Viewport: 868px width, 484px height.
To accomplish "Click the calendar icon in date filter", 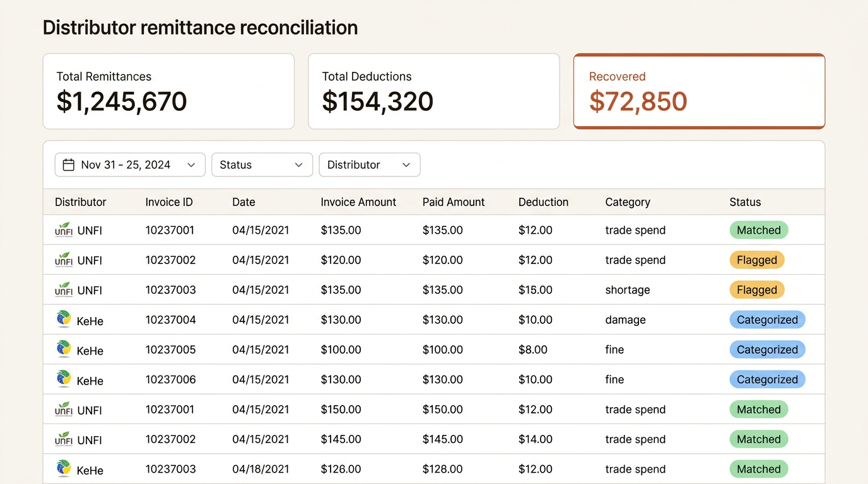I will pos(69,165).
